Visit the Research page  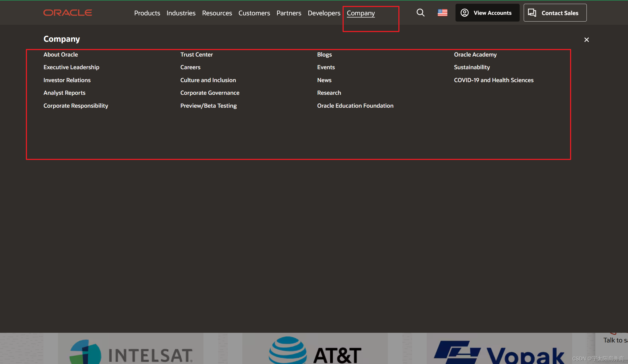329,93
